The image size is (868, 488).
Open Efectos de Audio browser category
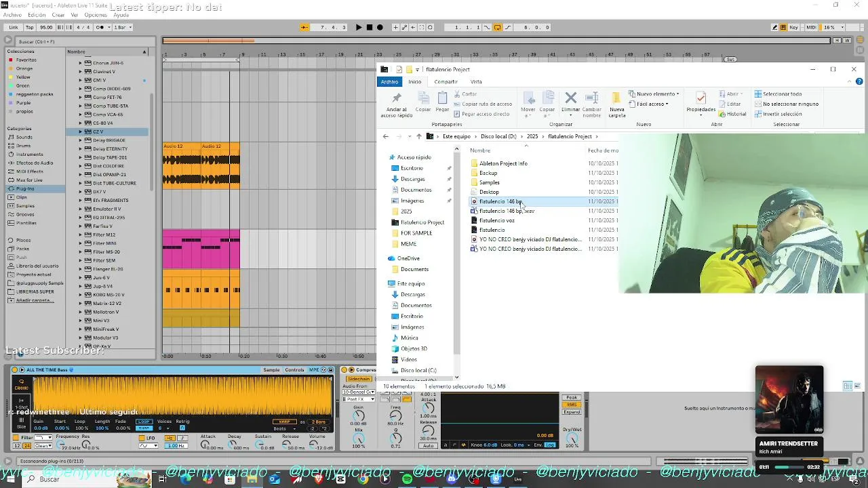35,163
